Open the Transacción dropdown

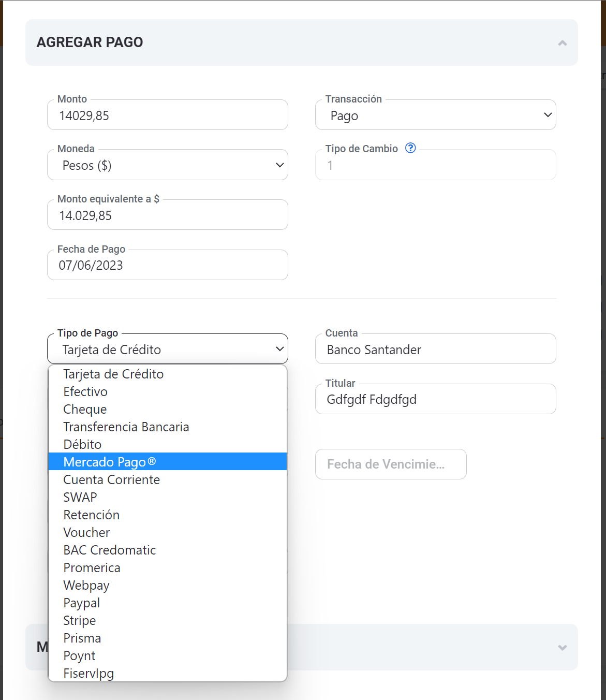pos(435,115)
